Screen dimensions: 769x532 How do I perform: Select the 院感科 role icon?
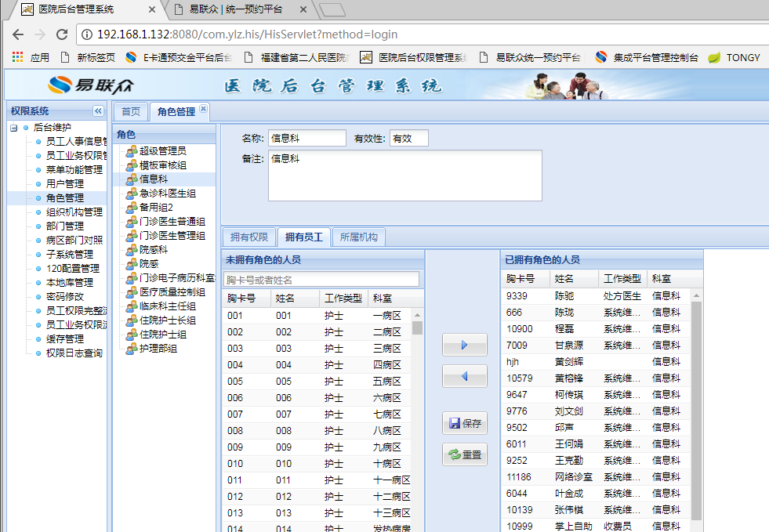132,250
